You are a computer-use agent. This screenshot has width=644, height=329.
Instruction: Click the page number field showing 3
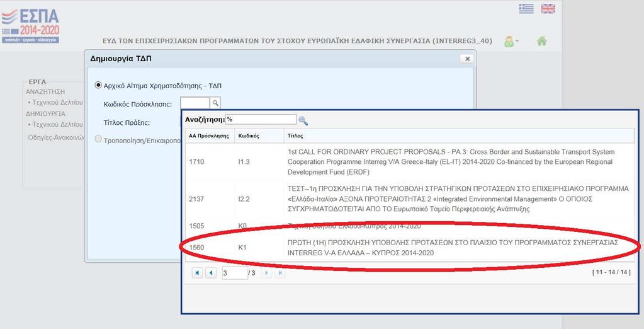click(235, 273)
